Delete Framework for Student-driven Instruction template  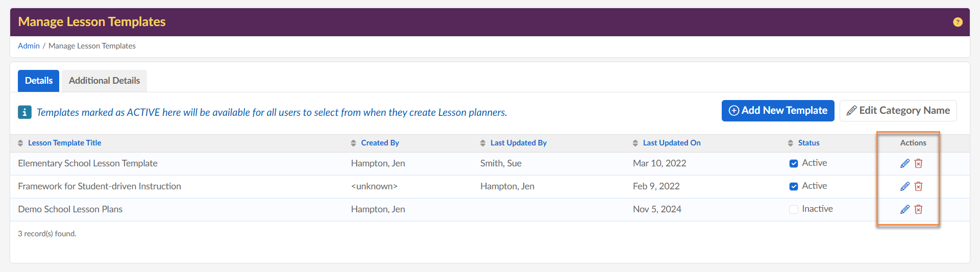click(x=918, y=186)
